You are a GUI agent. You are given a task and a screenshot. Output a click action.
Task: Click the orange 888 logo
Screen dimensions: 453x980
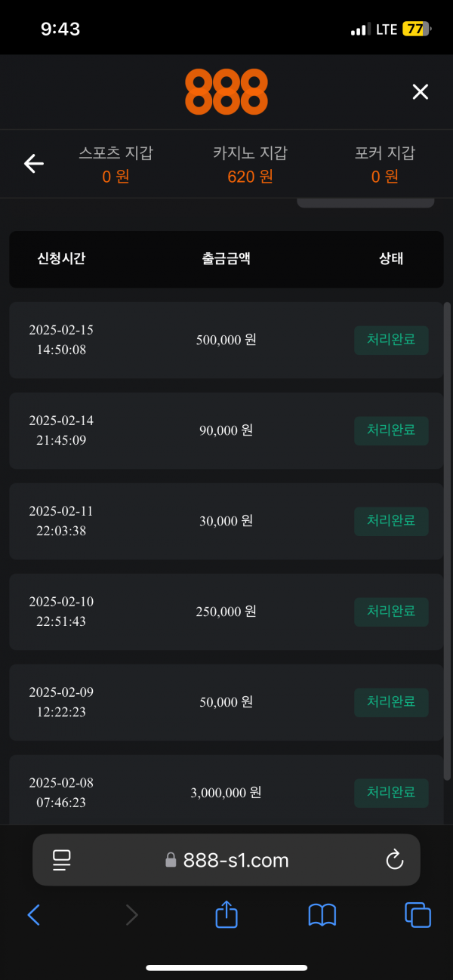click(226, 91)
